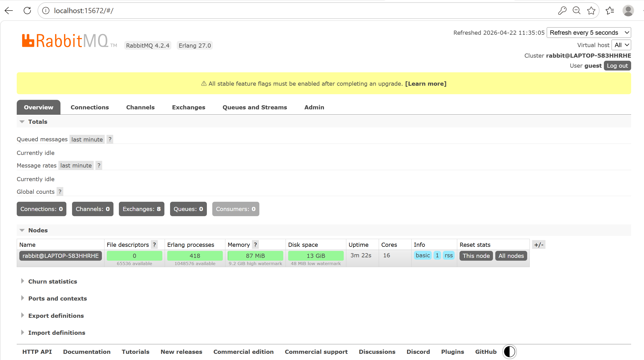Image resolution: width=644 pixels, height=360 pixels.
Task: Open the Plugins footer link
Action: coord(453,352)
